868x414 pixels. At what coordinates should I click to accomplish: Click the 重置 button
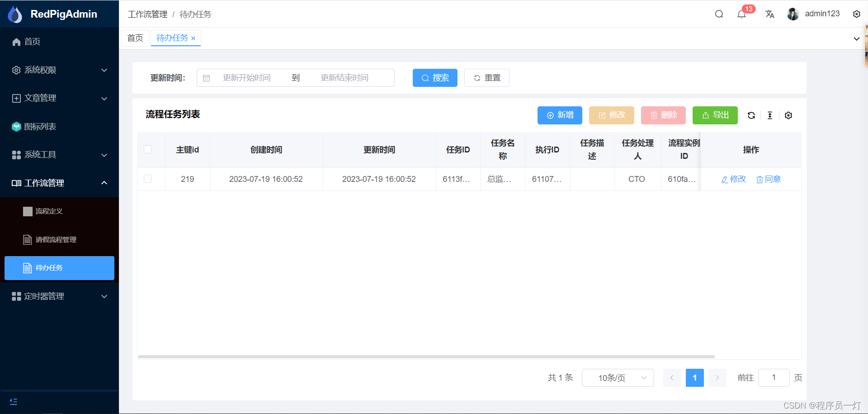tap(487, 78)
